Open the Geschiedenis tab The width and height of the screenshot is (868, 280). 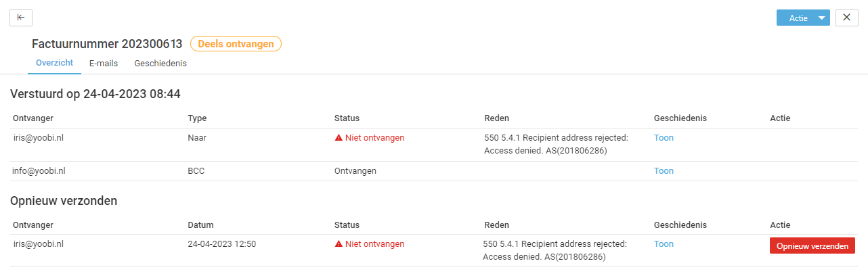pos(160,64)
